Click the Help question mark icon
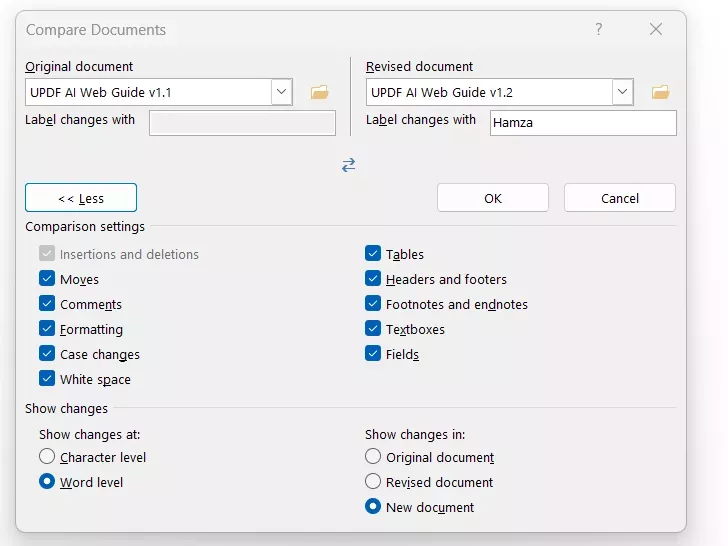The width and height of the screenshot is (728, 546). tap(599, 30)
